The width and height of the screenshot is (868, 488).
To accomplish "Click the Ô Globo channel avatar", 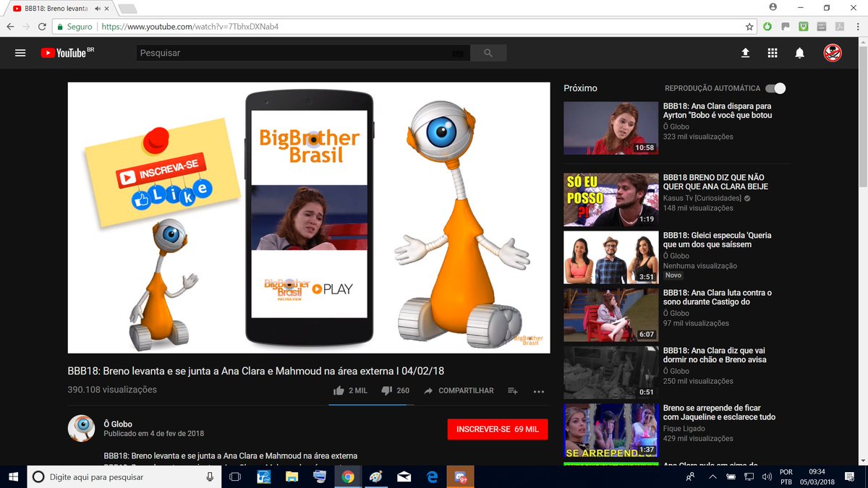I will click(x=82, y=428).
